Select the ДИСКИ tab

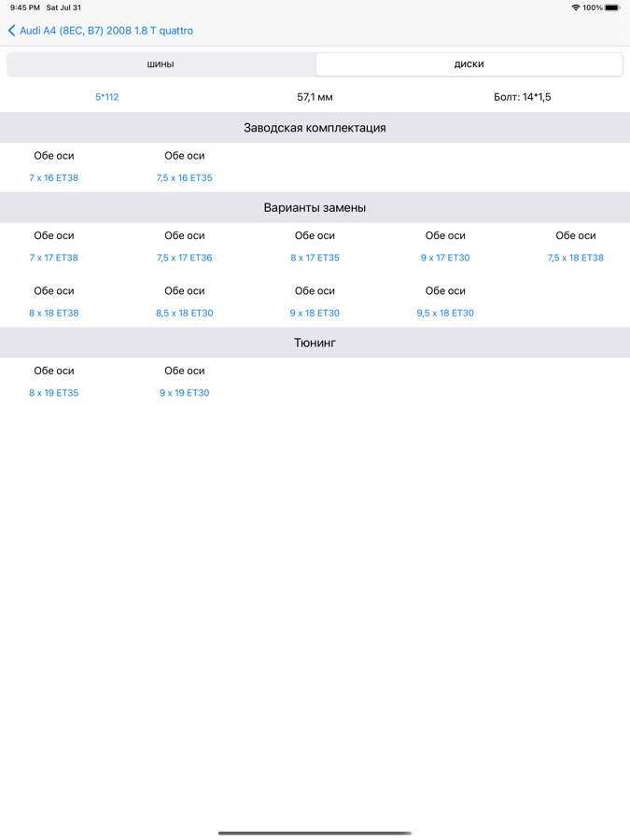coord(469,64)
